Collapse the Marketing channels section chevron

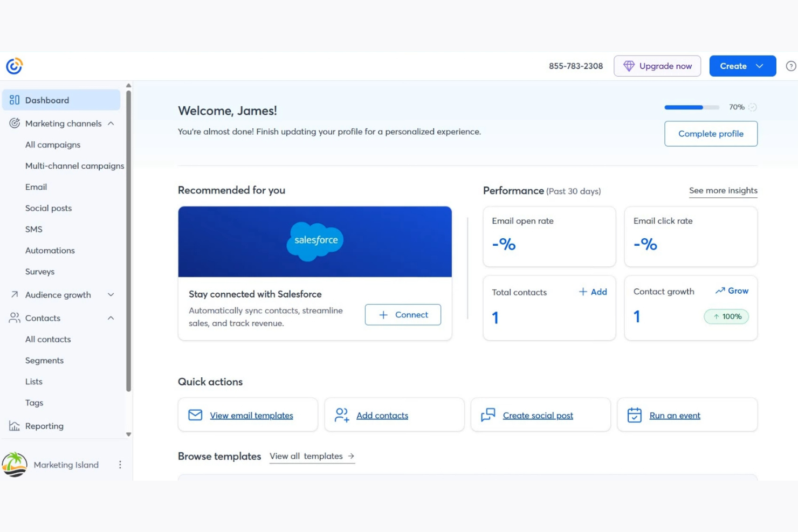click(x=111, y=123)
